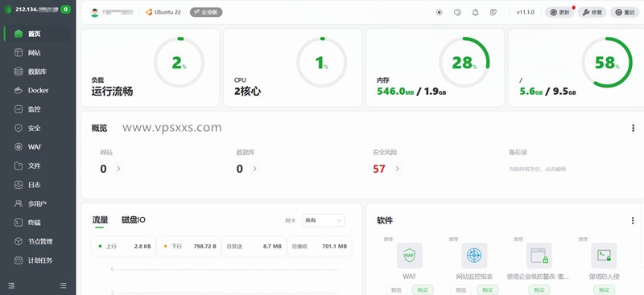Click the 更新 update button
644x295 pixels.
(559, 12)
